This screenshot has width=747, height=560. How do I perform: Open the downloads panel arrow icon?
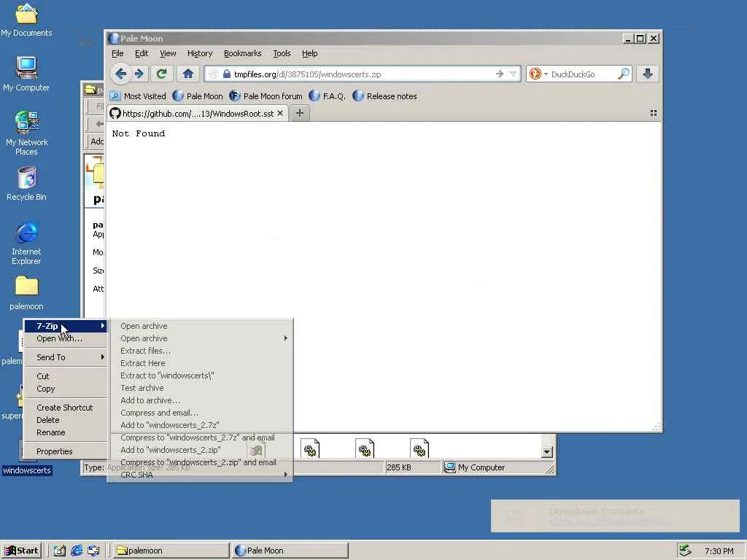pos(648,74)
